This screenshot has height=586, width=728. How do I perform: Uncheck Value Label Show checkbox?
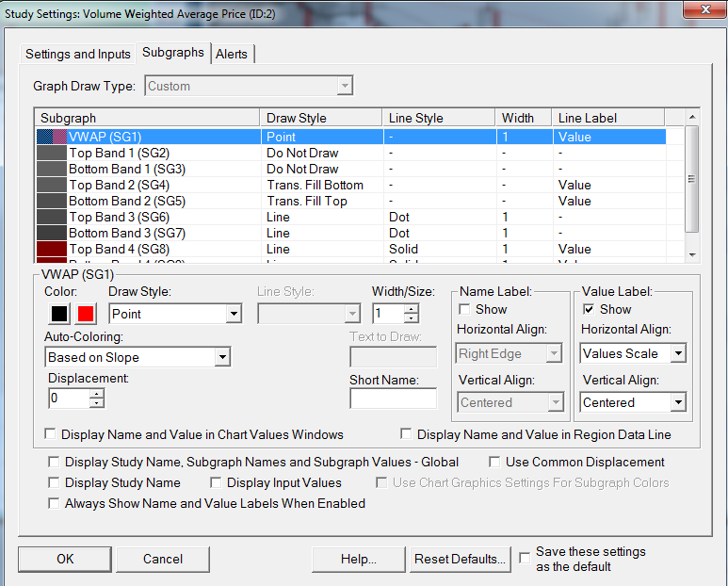(589, 309)
